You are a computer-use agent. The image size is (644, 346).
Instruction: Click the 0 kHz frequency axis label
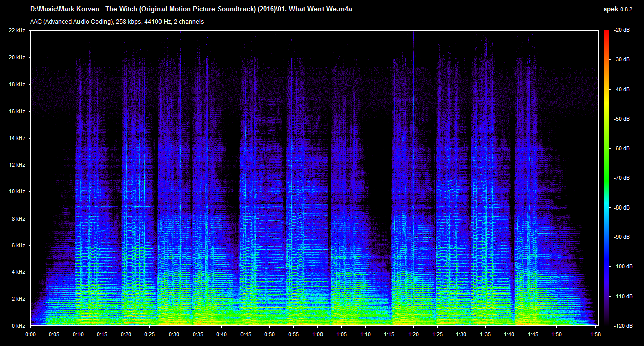(x=18, y=326)
